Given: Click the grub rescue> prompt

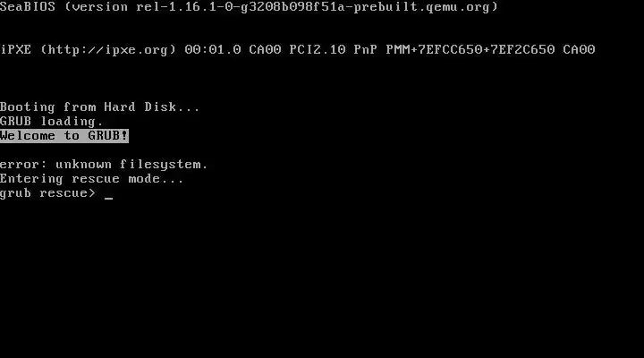Looking at the screenshot, I should 47,193.
